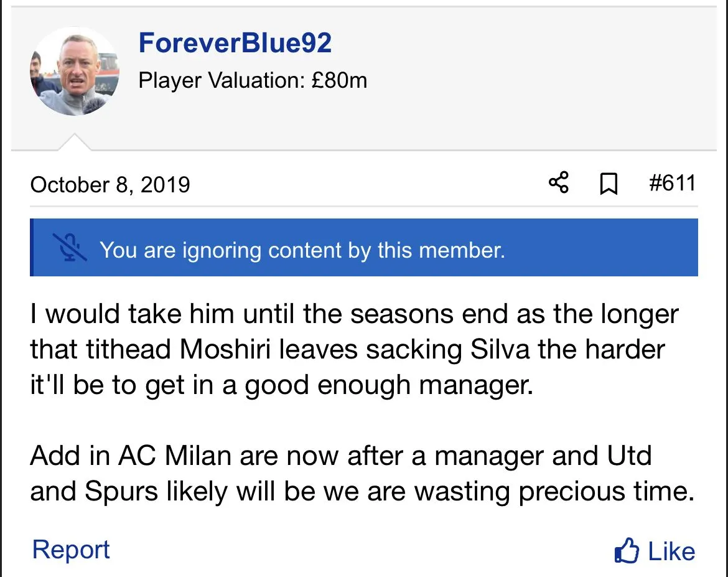The height and width of the screenshot is (577, 728).
Task: Click the thumbs-up icon
Action: pyautogui.click(x=626, y=551)
